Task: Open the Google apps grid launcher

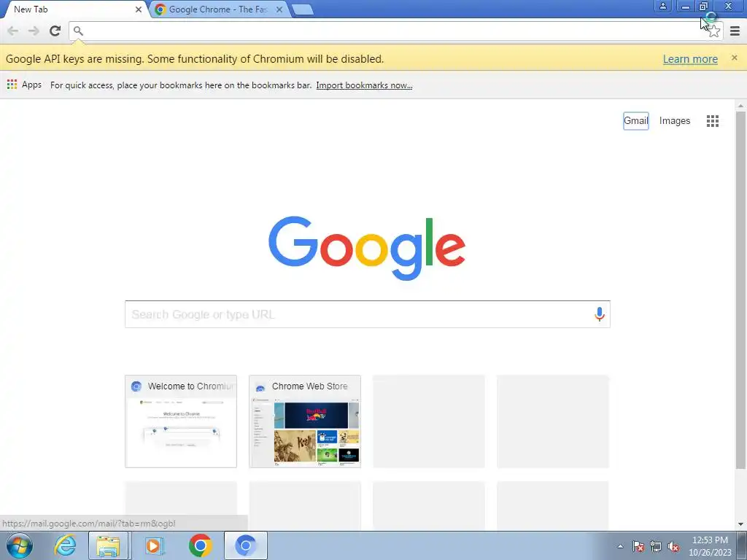Action: click(712, 121)
